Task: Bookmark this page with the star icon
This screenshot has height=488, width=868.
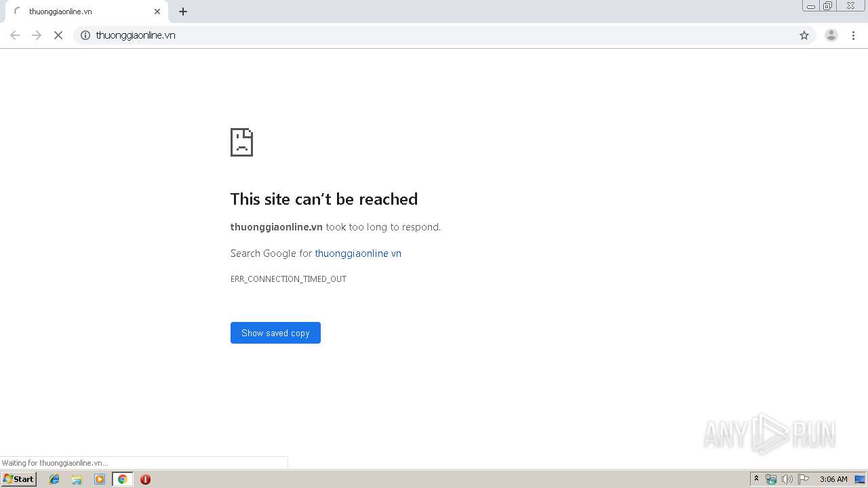Action: coord(804,35)
